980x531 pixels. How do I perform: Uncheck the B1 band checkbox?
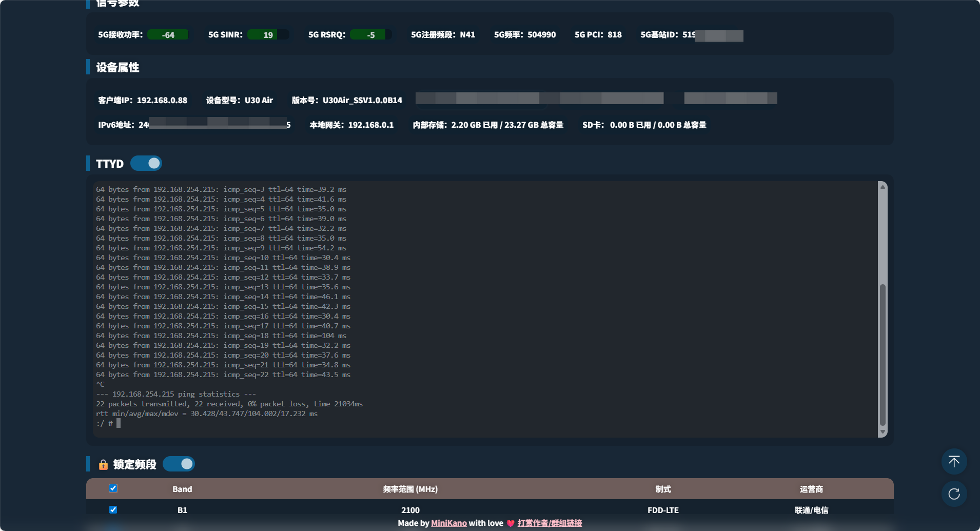[x=113, y=509]
